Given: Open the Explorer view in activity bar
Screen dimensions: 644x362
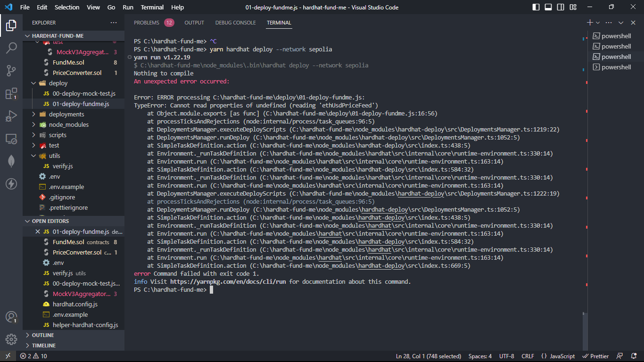Looking at the screenshot, I should [11, 25].
